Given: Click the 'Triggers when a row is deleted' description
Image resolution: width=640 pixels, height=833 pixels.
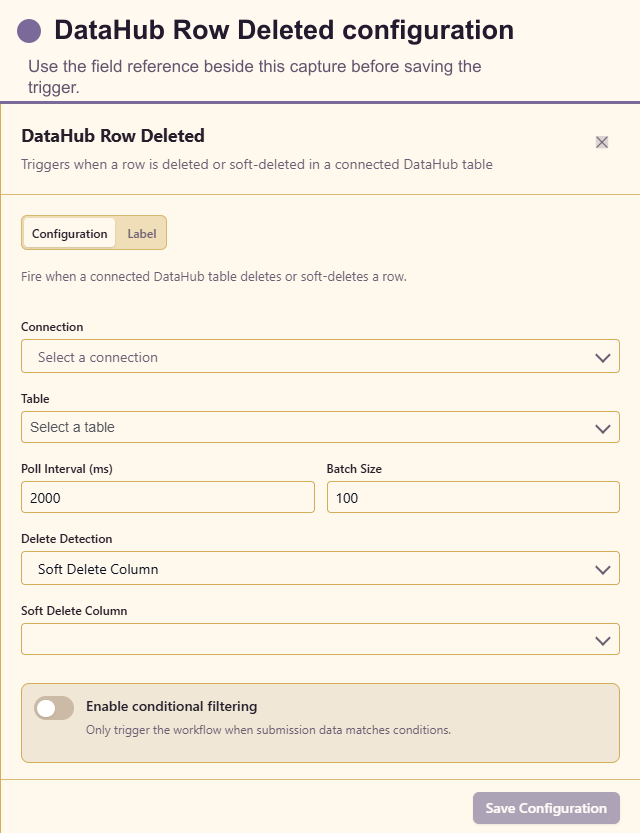Looking at the screenshot, I should point(257,164).
